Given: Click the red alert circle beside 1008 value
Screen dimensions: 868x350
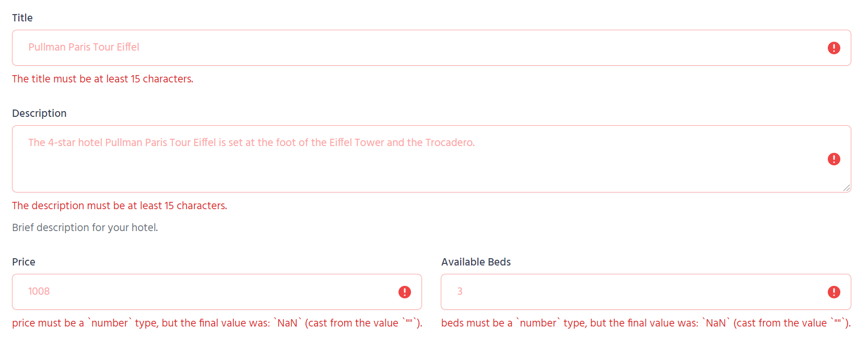Looking at the screenshot, I should tap(405, 292).
